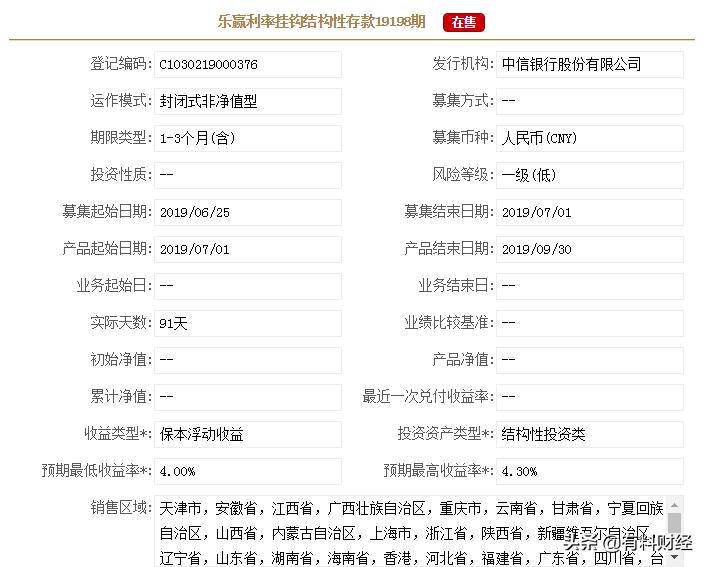Click 投资资产类型 field 结构性投资类

click(590, 434)
